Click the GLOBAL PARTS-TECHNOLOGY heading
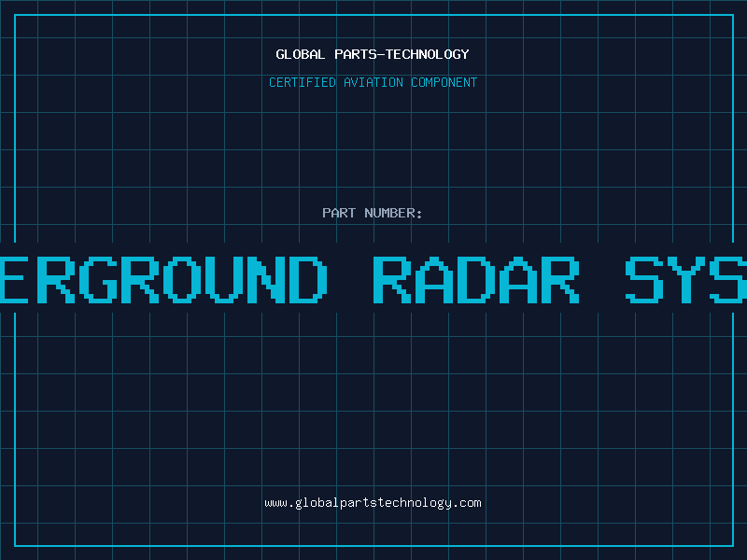The width and height of the screenshot is (747, 560). 373,54
